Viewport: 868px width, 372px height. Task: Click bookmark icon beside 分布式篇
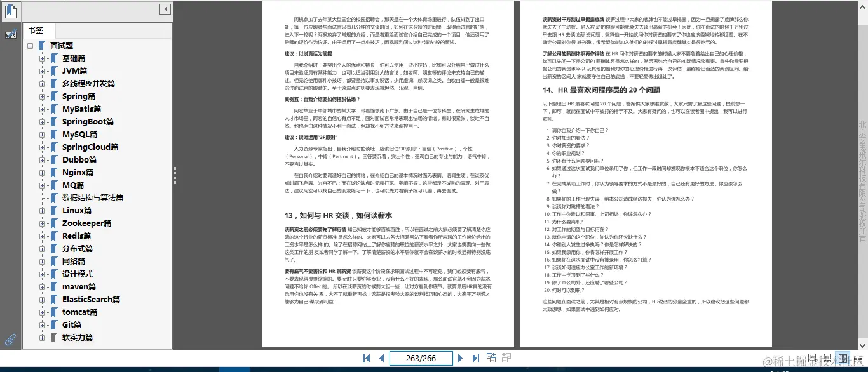pos(55,249)
